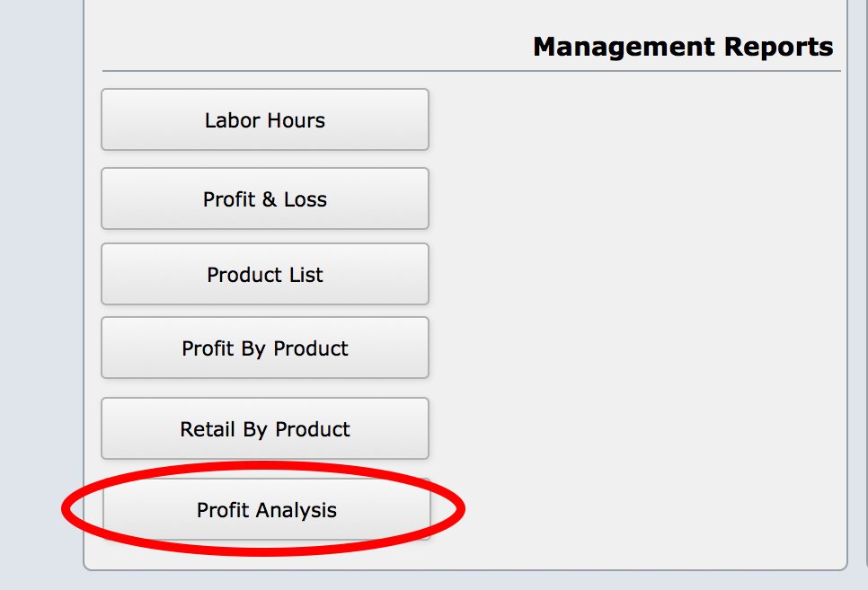Open the Labor Hours report

[x=264, y=119]
